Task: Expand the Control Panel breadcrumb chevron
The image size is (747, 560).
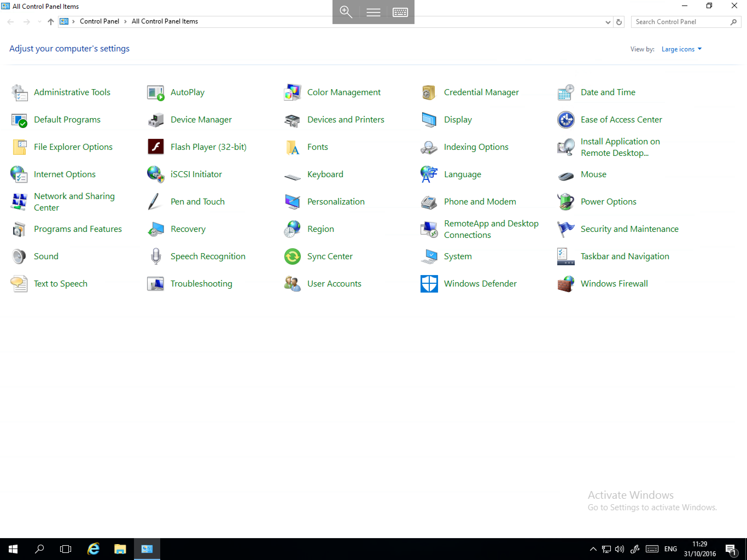Action: pos(125,22)
